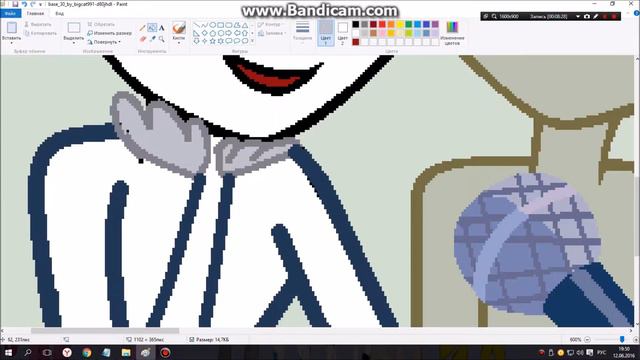The height and width of the screenshot is (360, 640).
Task: Open File Explorer from the taskbar
Action: 126,353
